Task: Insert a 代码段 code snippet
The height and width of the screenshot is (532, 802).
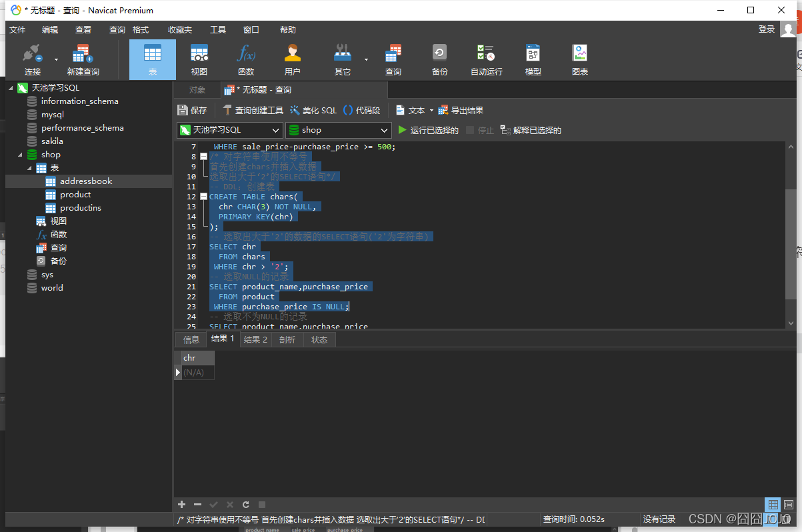Action: pyautogui.click(x=361, y=110)
